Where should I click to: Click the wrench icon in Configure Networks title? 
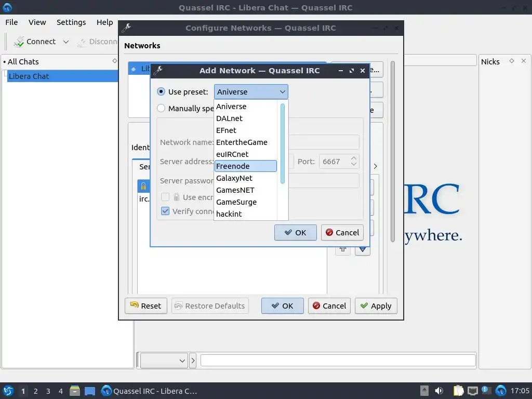tap(126, 28)
